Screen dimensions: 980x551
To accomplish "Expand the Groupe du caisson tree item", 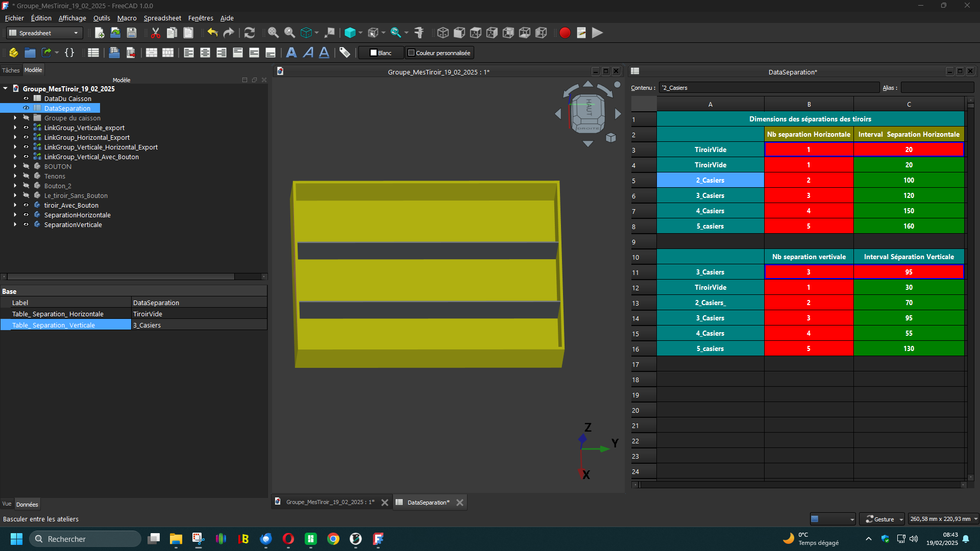I will (15, 118).
